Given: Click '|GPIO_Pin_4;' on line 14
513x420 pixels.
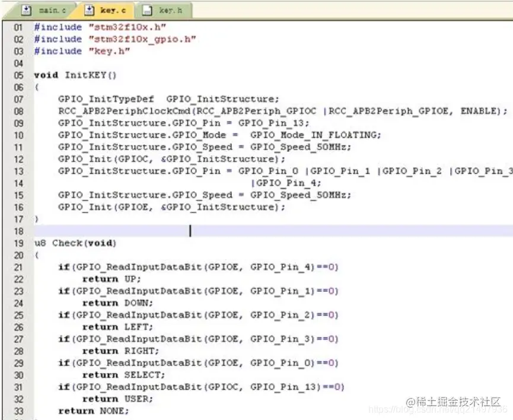Looking at the screenshot, I should click(286, 183).
